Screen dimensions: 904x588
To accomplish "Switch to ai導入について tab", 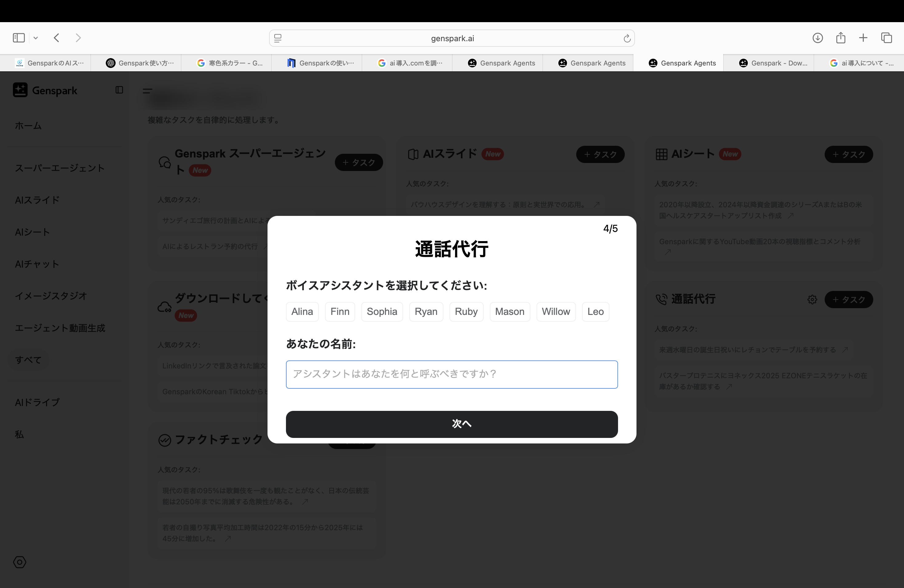I will pyautogui.click(x=859, y=63).
